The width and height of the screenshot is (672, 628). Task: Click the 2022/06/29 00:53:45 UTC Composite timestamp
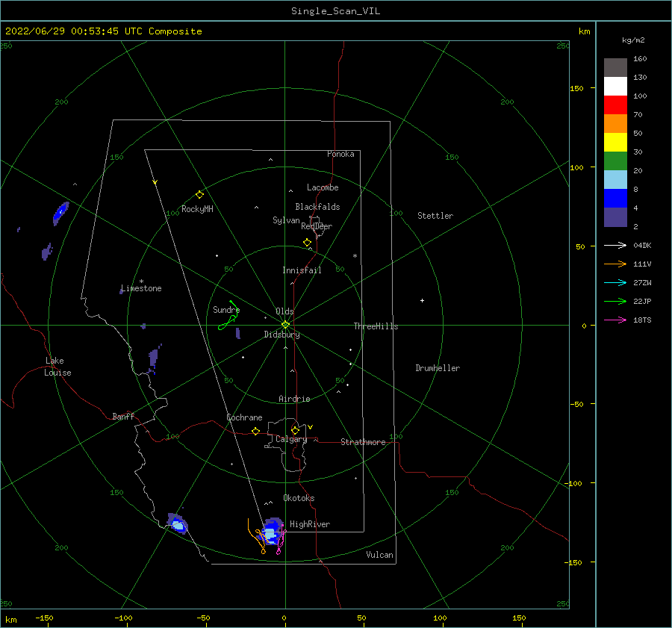(103, 31)
